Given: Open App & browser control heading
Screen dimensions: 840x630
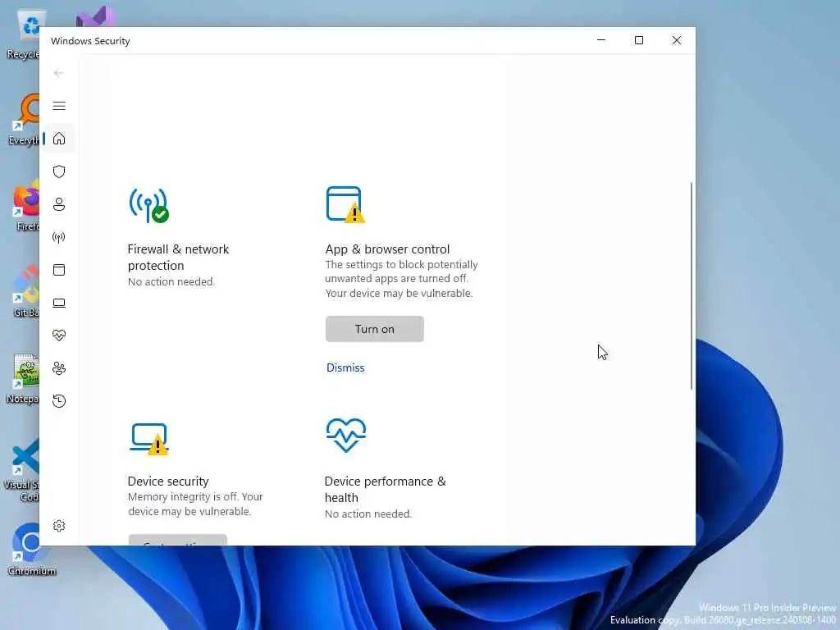Looking at the screenshot, I should pyautogui.click(x=387, y=249).
